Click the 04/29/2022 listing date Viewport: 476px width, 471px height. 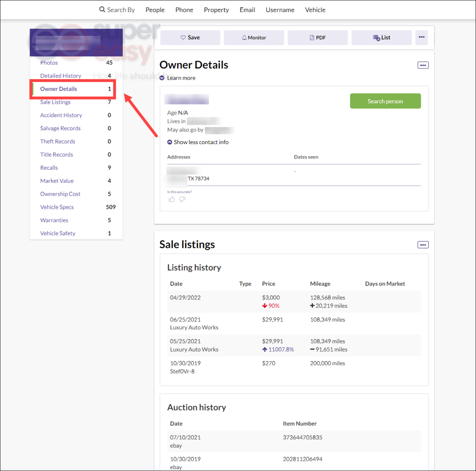tap(185, 298)
